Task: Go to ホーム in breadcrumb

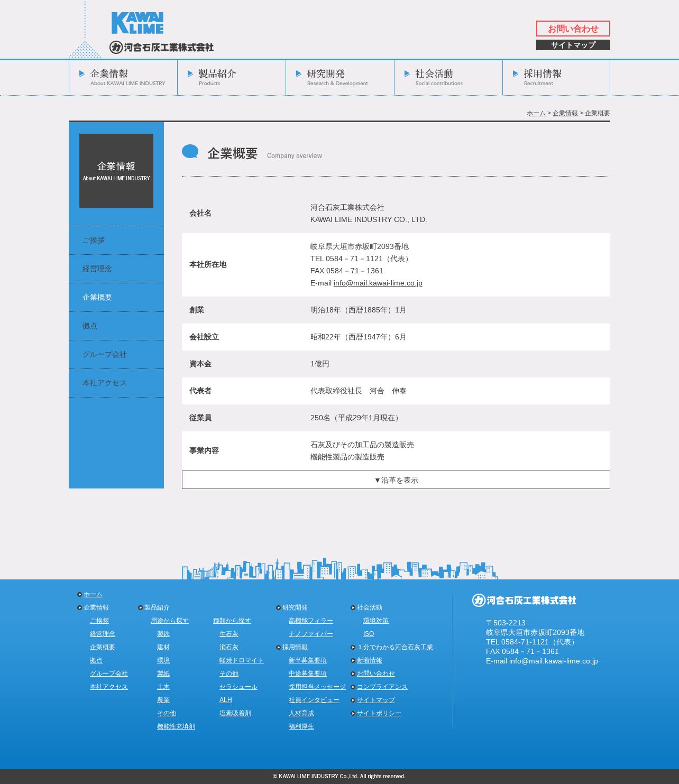Action: click(536, 113)
